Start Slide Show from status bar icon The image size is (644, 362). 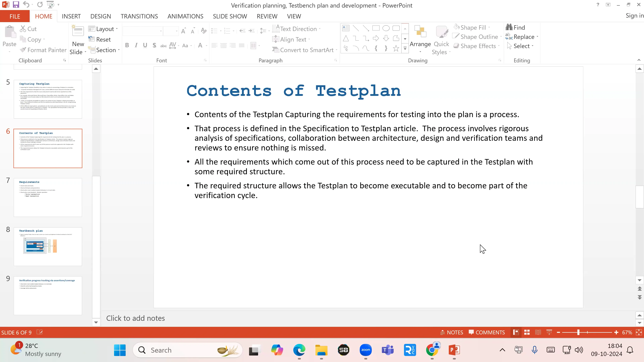549,332
